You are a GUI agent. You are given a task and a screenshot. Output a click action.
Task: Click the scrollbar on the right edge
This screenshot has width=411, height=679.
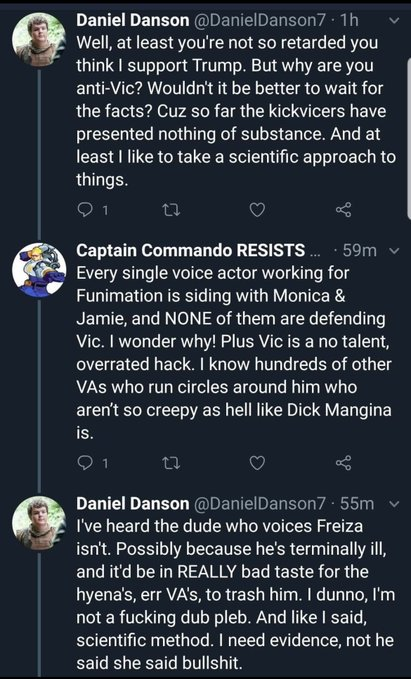pos(409,139)
